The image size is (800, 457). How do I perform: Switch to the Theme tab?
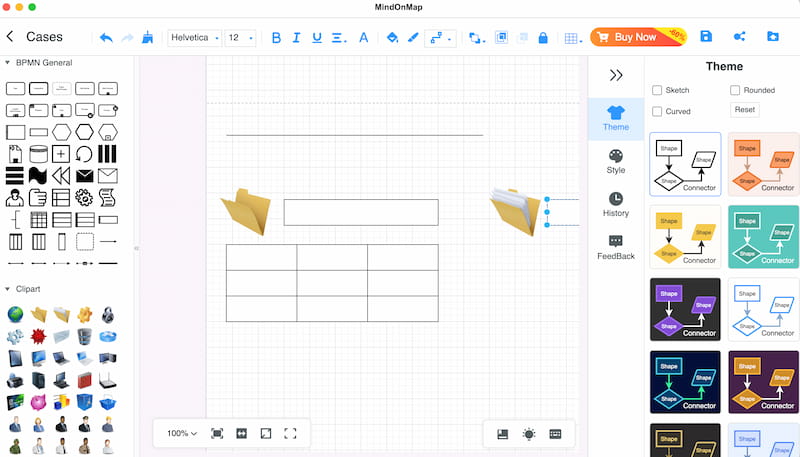click(x=616, y=119)
